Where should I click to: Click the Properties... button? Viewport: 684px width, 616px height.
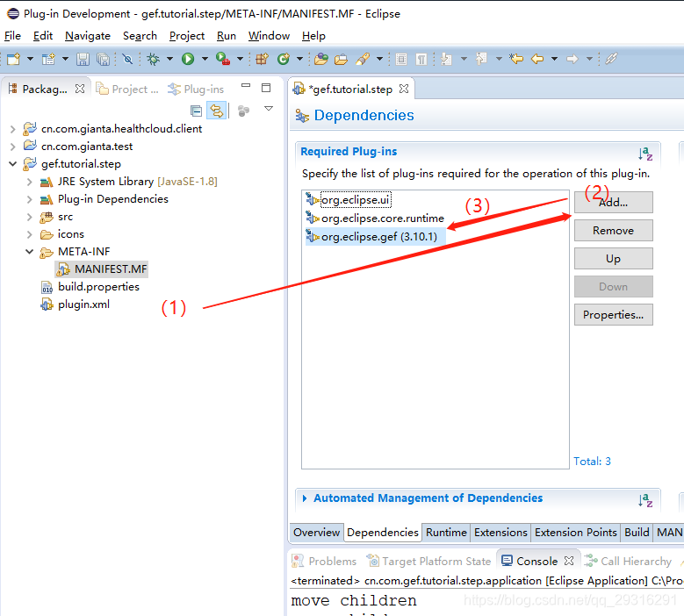click(614, 315)
